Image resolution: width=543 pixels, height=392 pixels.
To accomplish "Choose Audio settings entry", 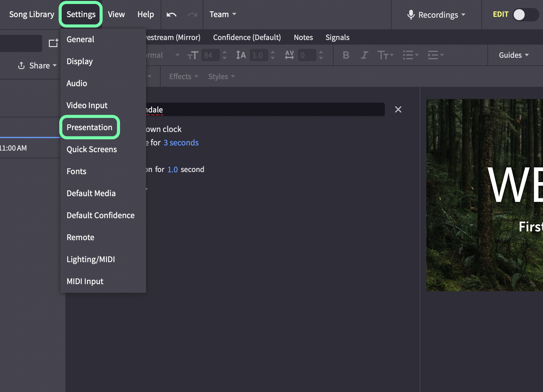I will tap(77, 83).
